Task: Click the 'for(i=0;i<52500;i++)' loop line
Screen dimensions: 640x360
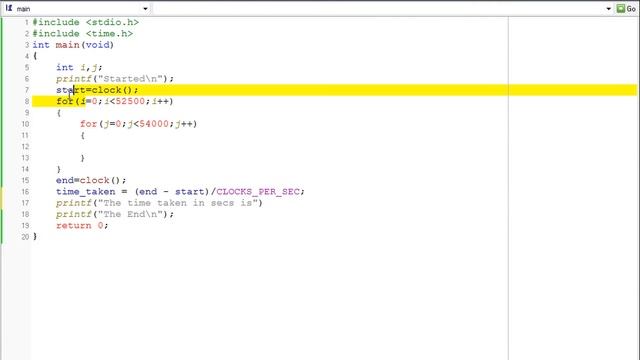Action: click(x=115, y=101)
